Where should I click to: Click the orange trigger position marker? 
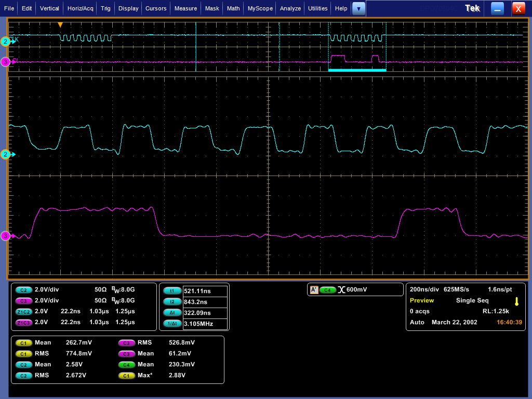point(60,24)
